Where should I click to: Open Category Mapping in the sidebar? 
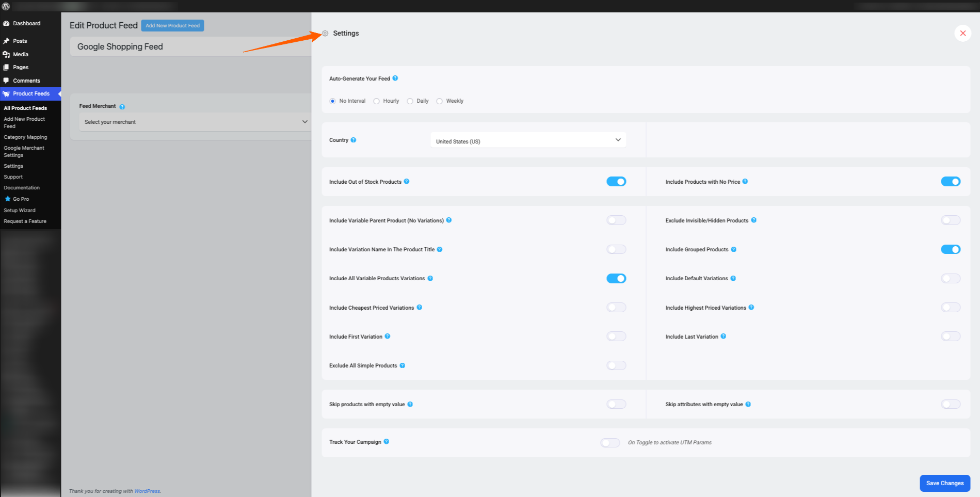[x=25, y=137]
